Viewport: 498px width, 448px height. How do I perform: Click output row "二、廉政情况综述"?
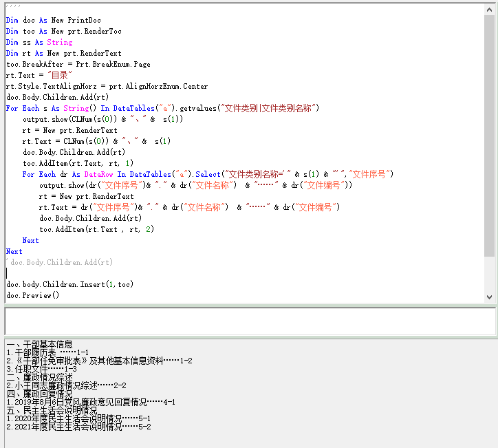[x=39, y=377]
